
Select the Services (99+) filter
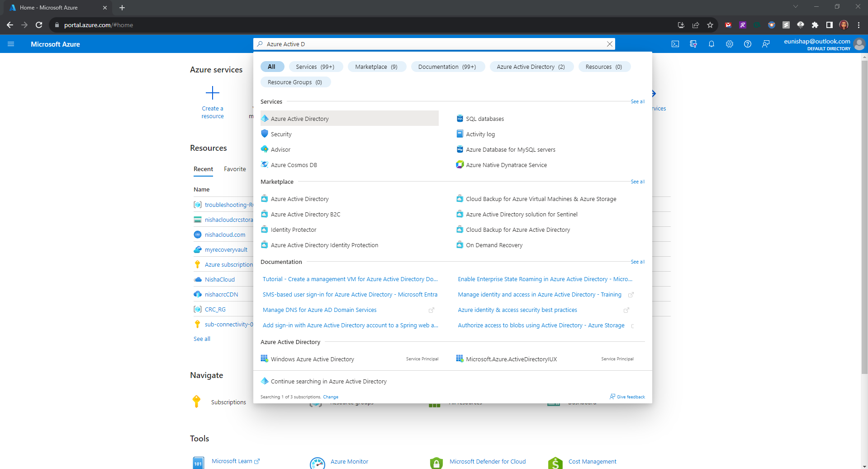(x=315, y=67)
